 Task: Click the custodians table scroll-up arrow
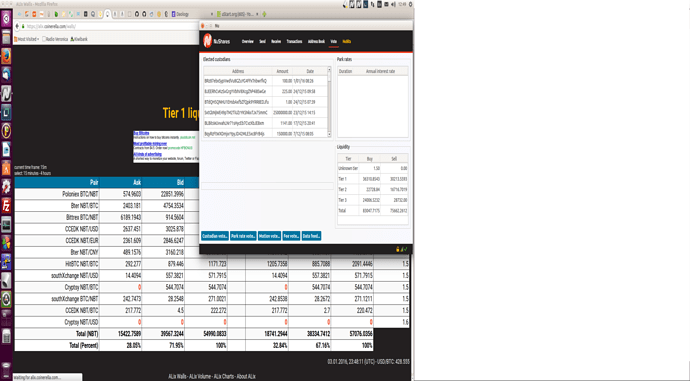point(329,70)
